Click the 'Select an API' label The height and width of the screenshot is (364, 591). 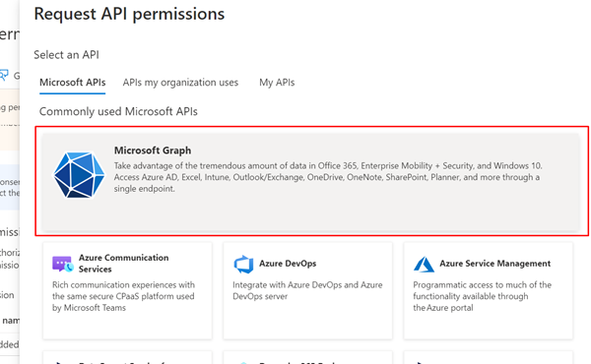coord(66,55)
